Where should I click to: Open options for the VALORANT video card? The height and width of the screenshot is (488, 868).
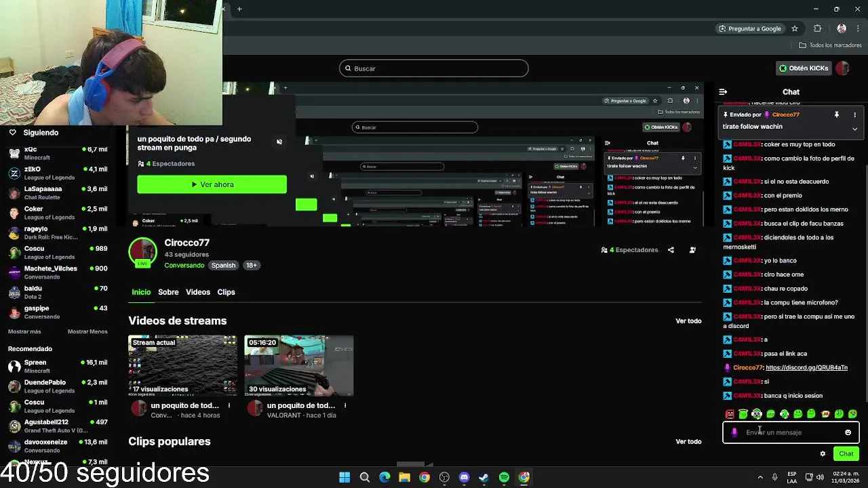(345, 406)
